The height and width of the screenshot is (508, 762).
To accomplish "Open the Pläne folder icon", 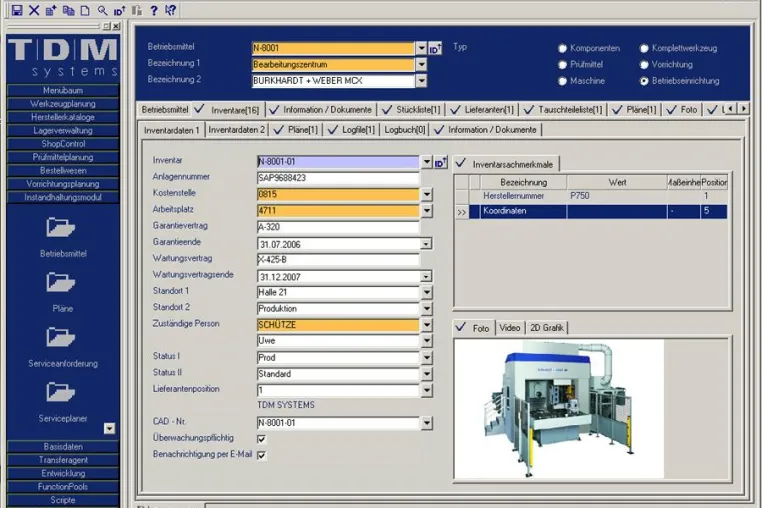I will tap(60, 282).
